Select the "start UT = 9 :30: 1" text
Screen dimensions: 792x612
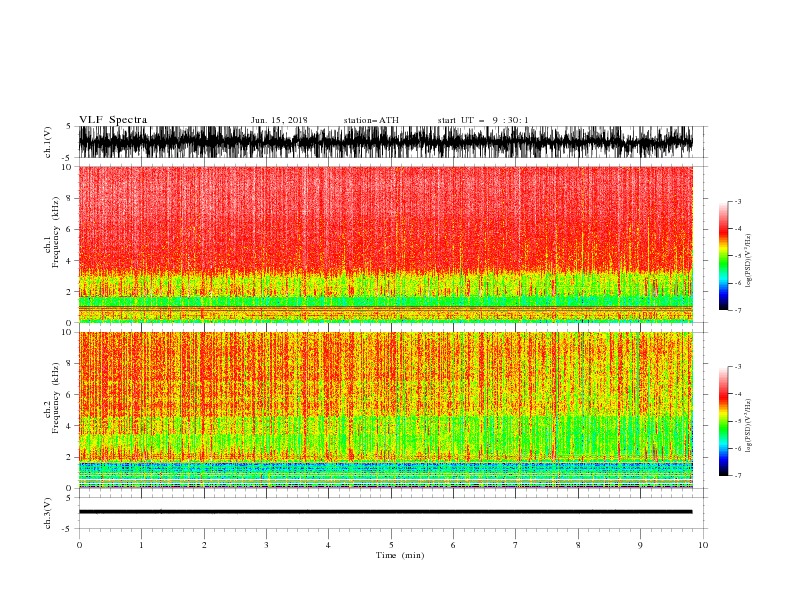click(483, 120)
